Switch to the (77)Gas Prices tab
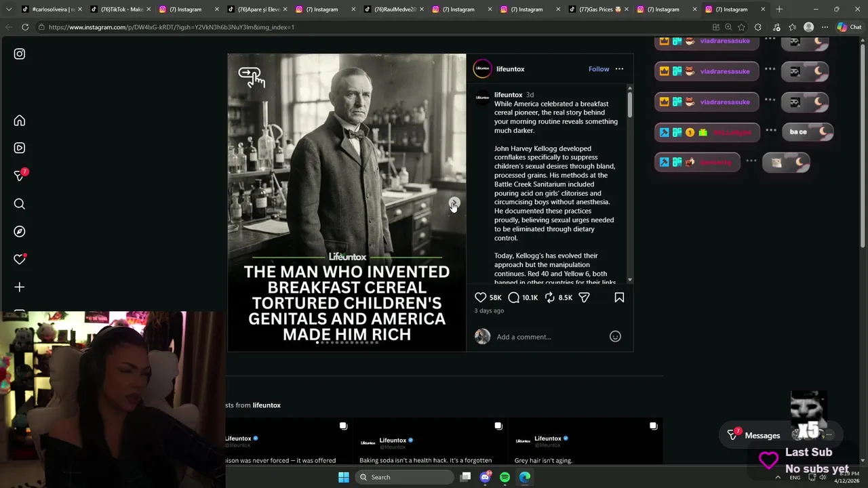Image resolution: width=868 pixels, height=488 pixels. 597,9
